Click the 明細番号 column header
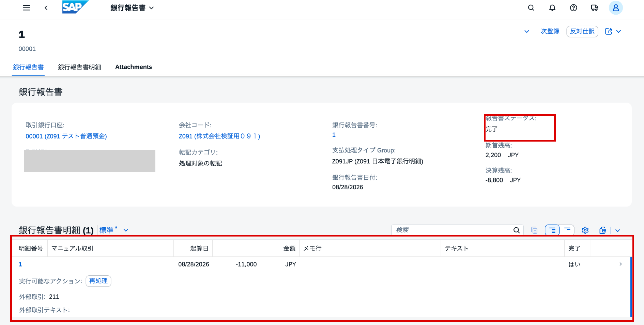Image resolution: width=644 pixels, height=325 pixels. (x=31, y=248)
